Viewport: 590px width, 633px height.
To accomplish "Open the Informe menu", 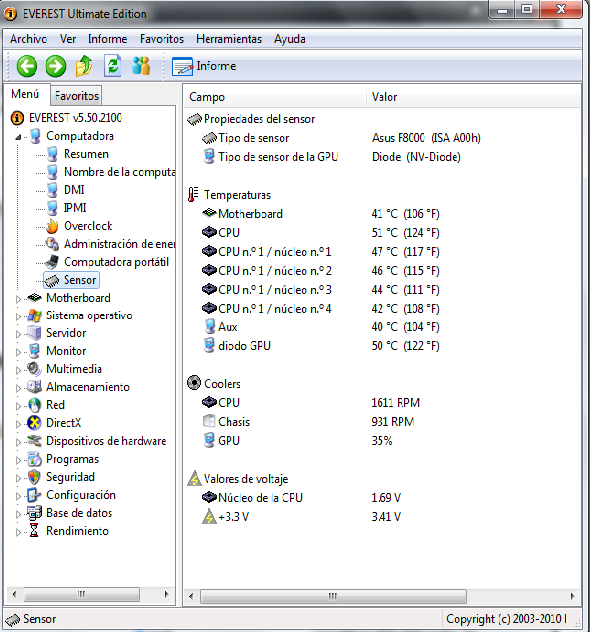I will pos(107,39).
